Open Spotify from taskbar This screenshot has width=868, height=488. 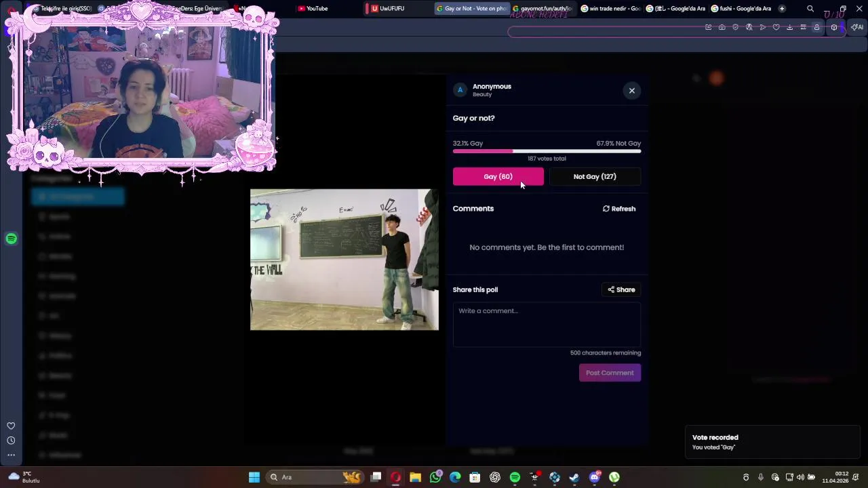tap(515, 477)
